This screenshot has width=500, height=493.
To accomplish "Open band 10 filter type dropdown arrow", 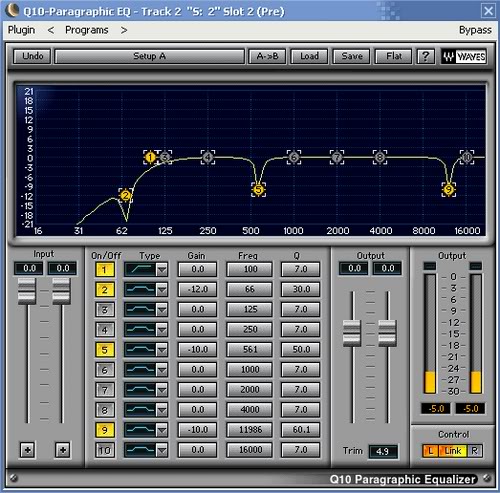I will (162, 450).
